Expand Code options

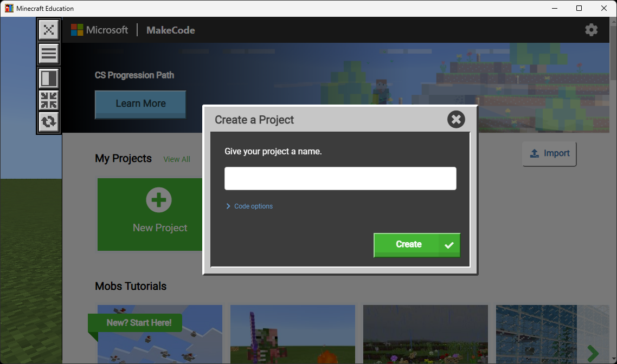249,206
